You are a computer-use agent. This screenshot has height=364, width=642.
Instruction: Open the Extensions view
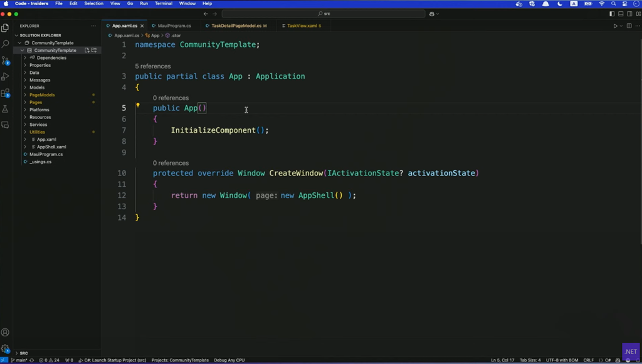click(6, 93)
